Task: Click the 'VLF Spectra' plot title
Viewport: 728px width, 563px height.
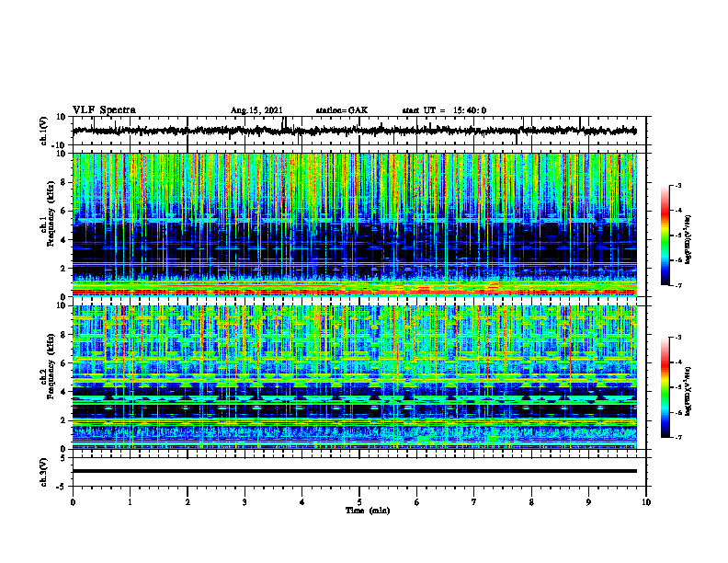Action: [104, 110]
